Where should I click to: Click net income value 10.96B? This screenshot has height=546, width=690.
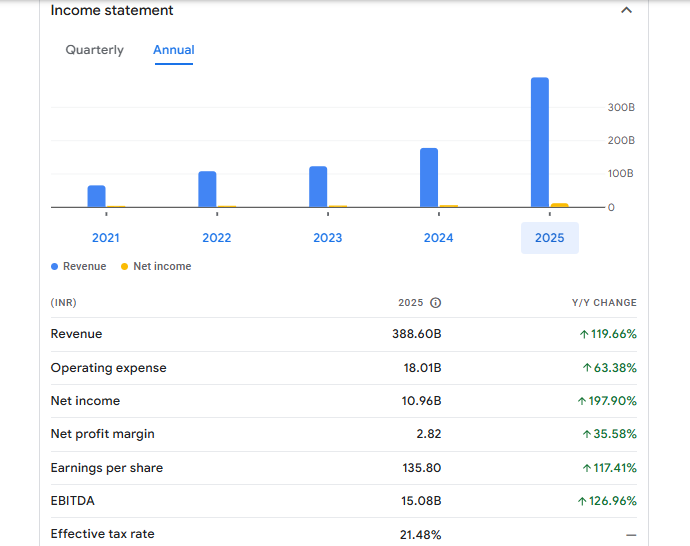[x=422, y=401]
